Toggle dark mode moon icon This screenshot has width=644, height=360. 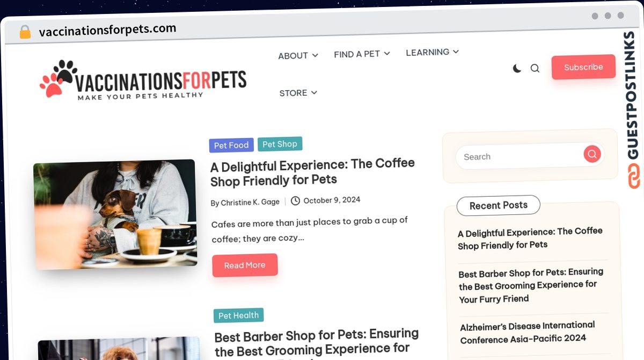517,68
